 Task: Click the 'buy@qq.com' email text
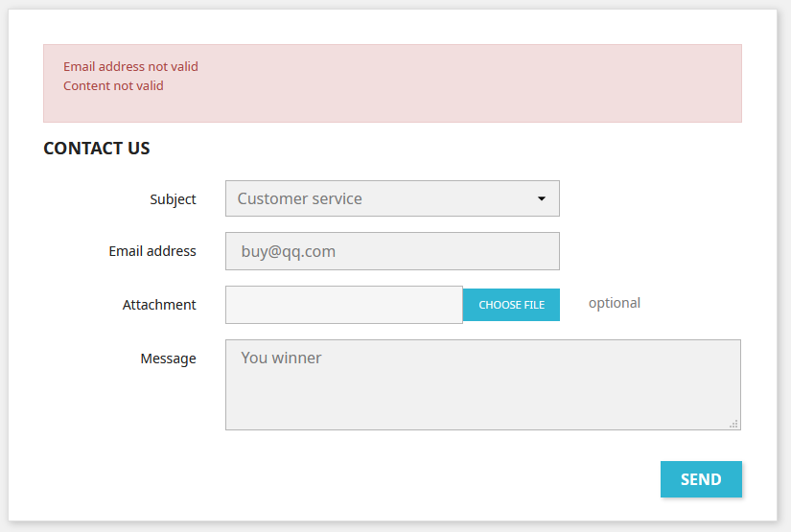pos(288,252)
